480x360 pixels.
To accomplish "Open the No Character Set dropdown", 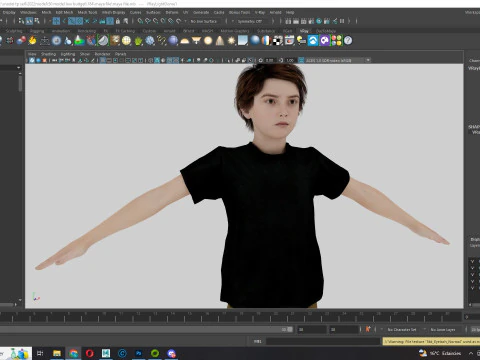I will click(x=402, y=330).
